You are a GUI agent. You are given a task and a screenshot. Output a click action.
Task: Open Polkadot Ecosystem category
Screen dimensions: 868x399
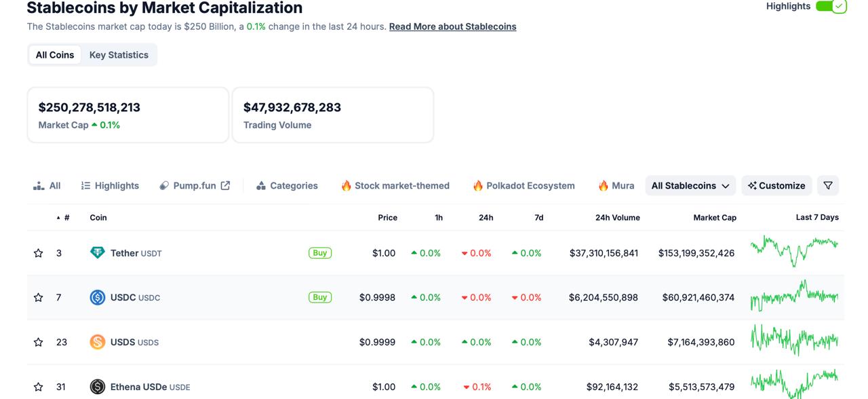pos(524,186)
